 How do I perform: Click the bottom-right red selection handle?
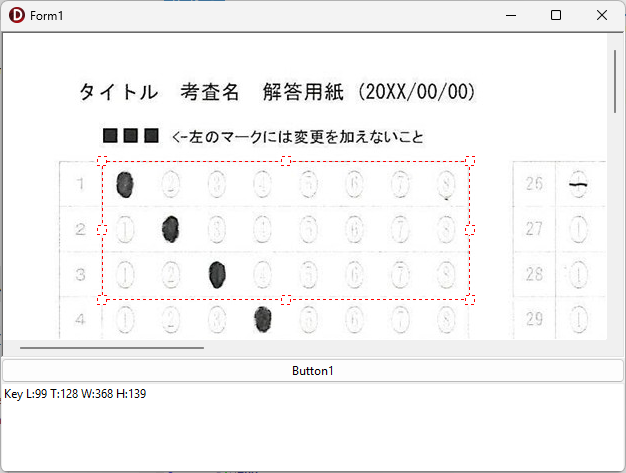470,299
